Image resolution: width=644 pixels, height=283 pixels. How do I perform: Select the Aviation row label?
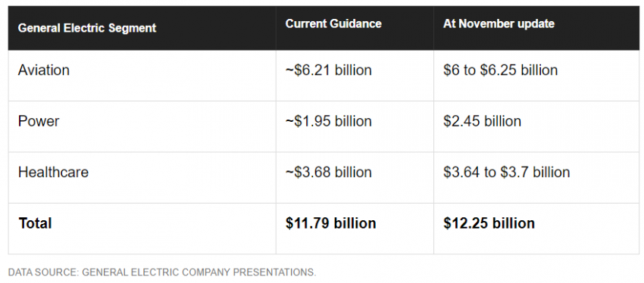(x=43, y=70)
